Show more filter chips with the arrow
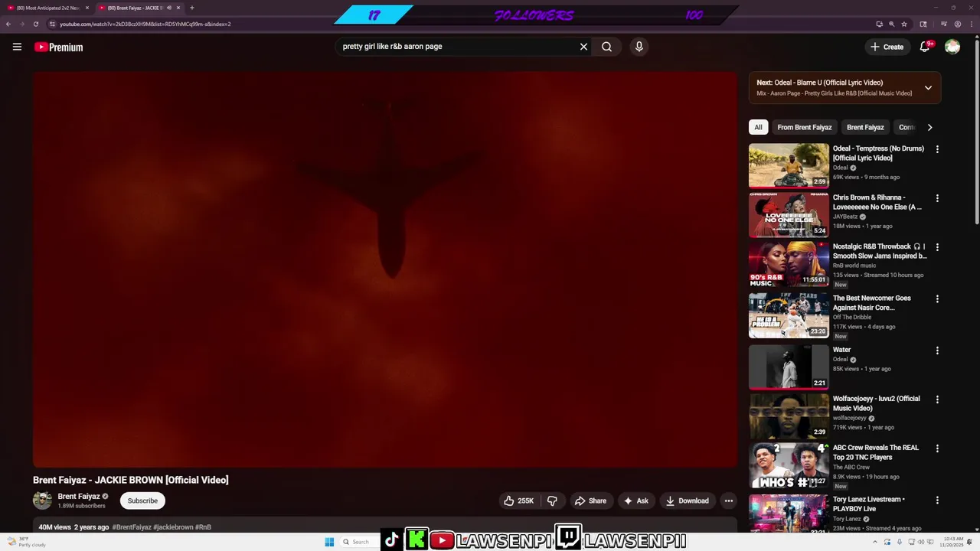Viewport: 980px width, 551px height. 929,127
